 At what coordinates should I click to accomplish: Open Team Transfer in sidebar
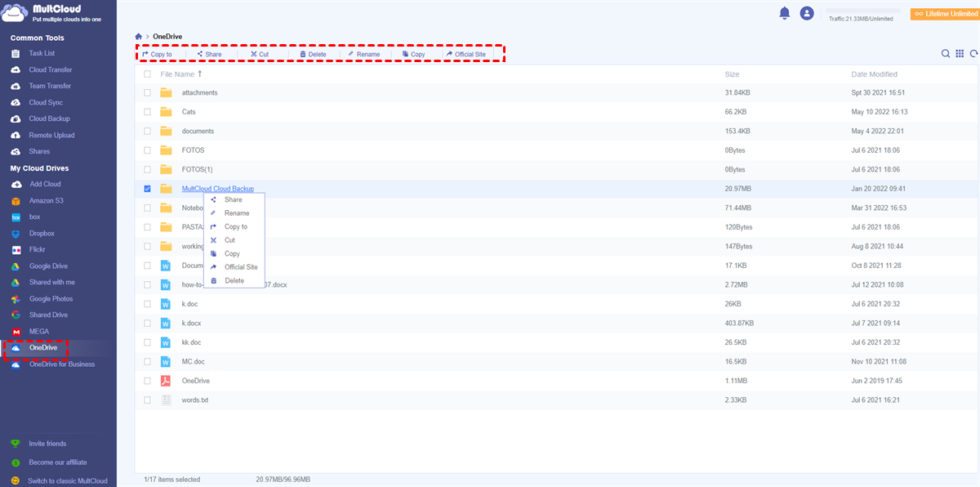click(50, 86)
